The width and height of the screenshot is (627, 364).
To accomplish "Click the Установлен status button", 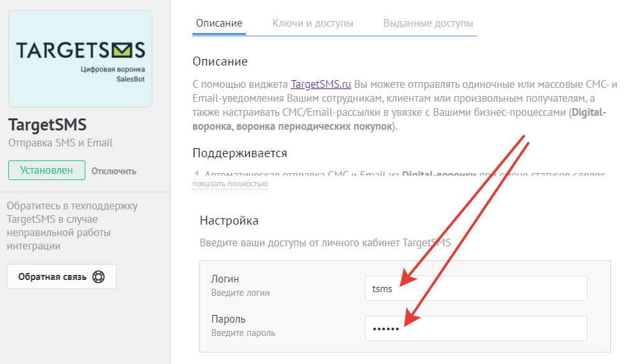I will click(x=47, y=170).
